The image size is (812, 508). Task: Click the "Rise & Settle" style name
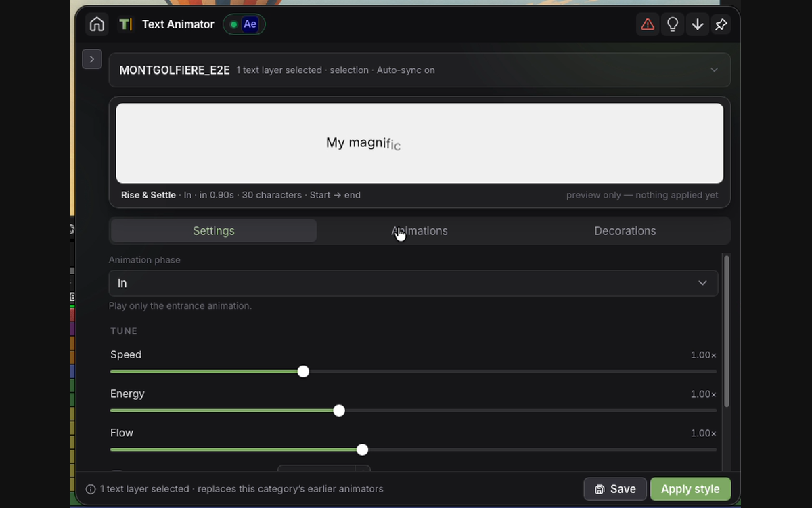click(148, 195)
